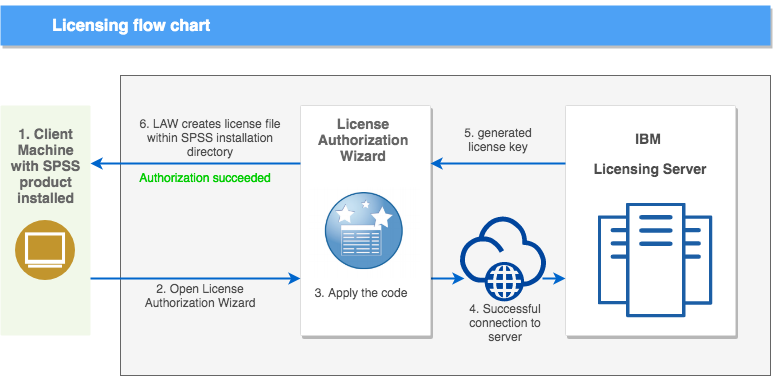Click '2. Open License Authorization Wizard' label
The height and width of the screenshot is (376, 773).
click(x=200, y=296)
